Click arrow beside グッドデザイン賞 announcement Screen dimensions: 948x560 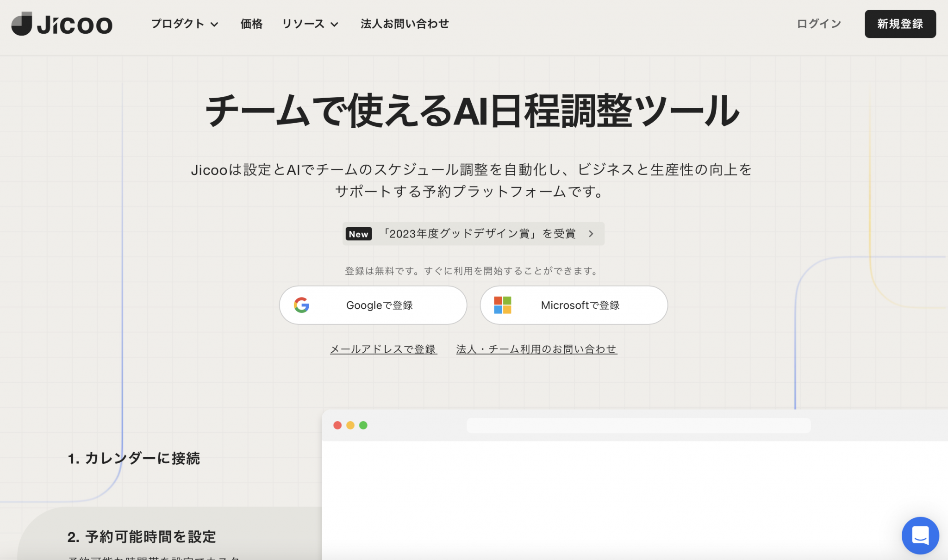pyautogui.click(x=591, y=234)
